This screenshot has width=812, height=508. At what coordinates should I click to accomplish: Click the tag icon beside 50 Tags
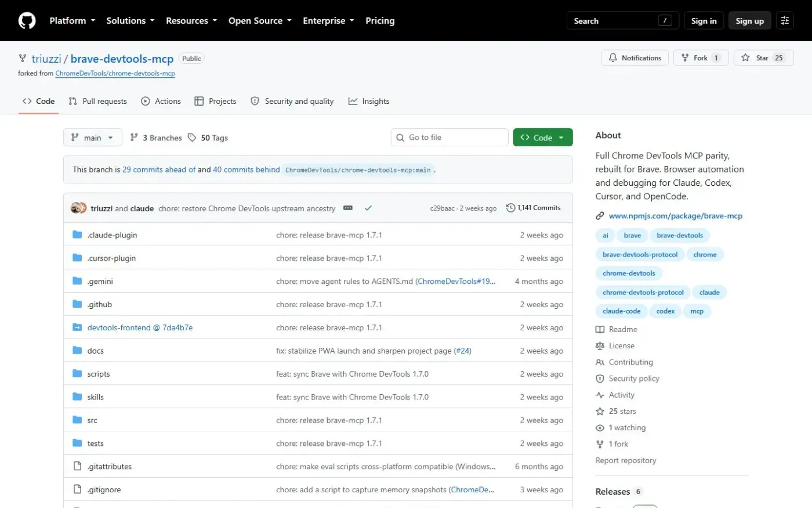(x=192, y=138)
